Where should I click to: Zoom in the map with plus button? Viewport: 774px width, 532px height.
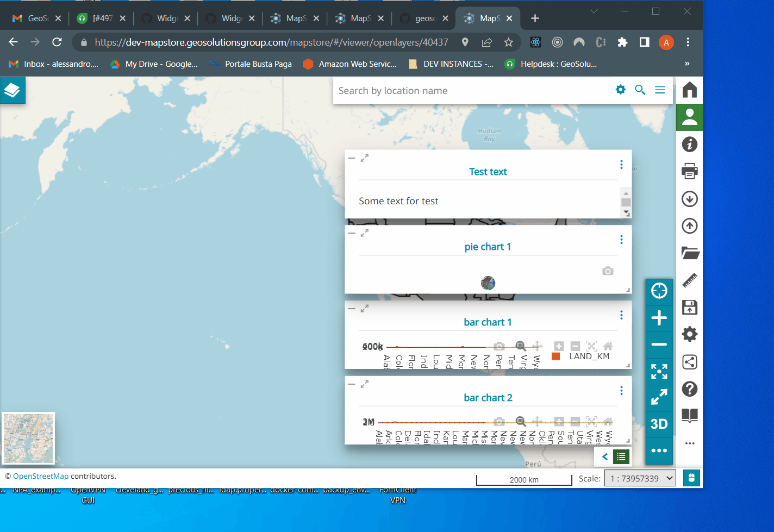pos(659,318)
